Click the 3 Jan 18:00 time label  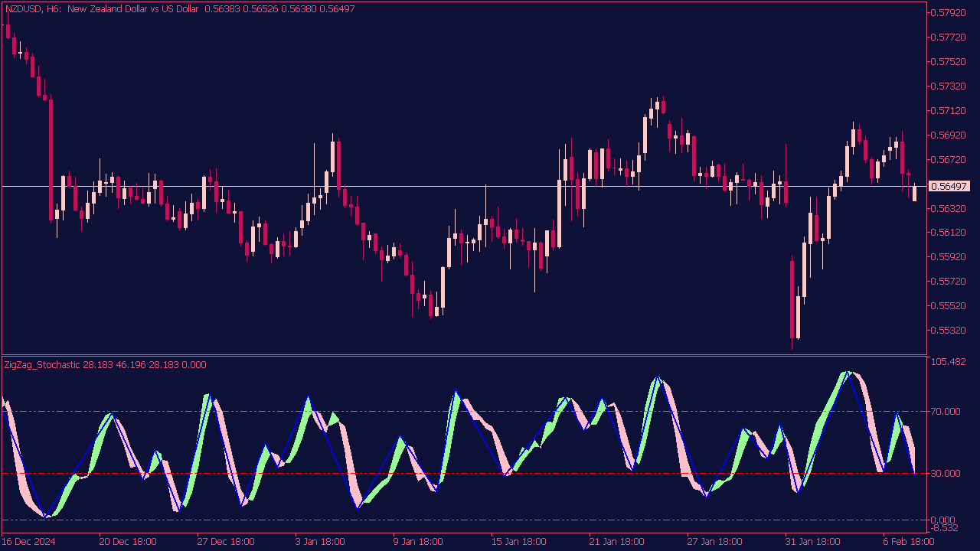coord(322,542)
